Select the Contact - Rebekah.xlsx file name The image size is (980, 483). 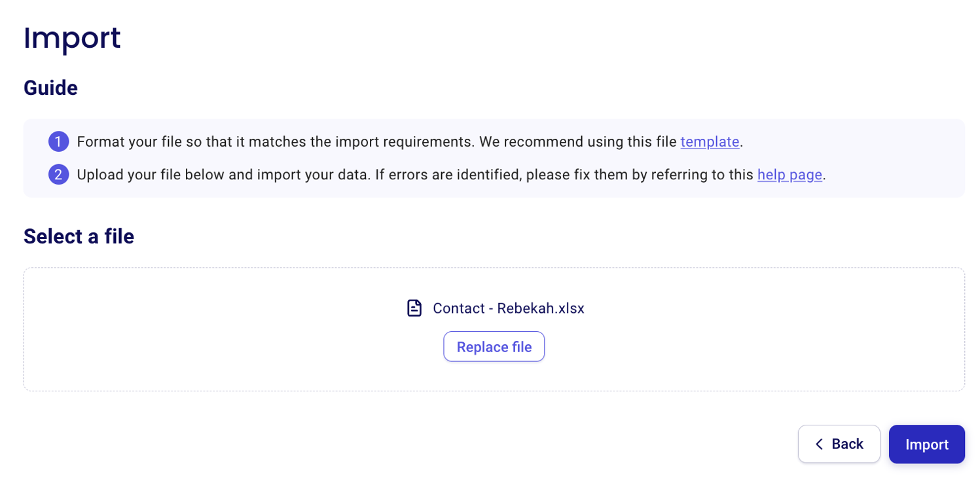(x=508, y=308)
